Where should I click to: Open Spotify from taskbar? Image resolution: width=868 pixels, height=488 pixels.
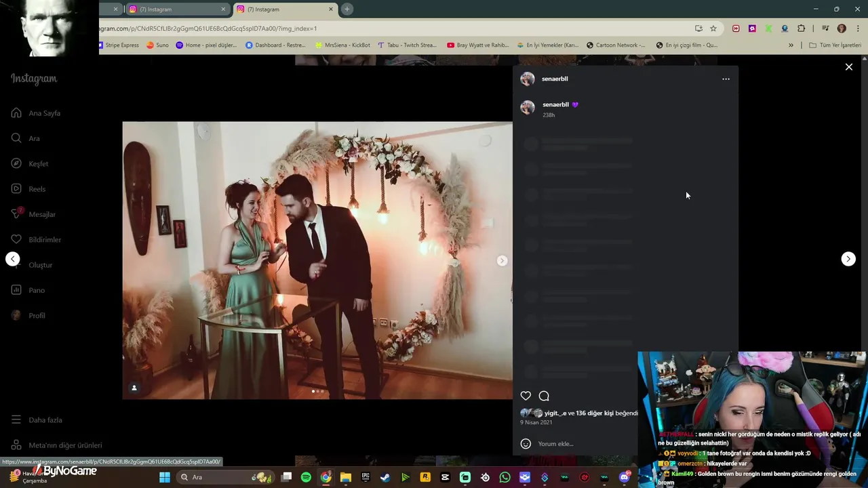[x=306, y=477]
